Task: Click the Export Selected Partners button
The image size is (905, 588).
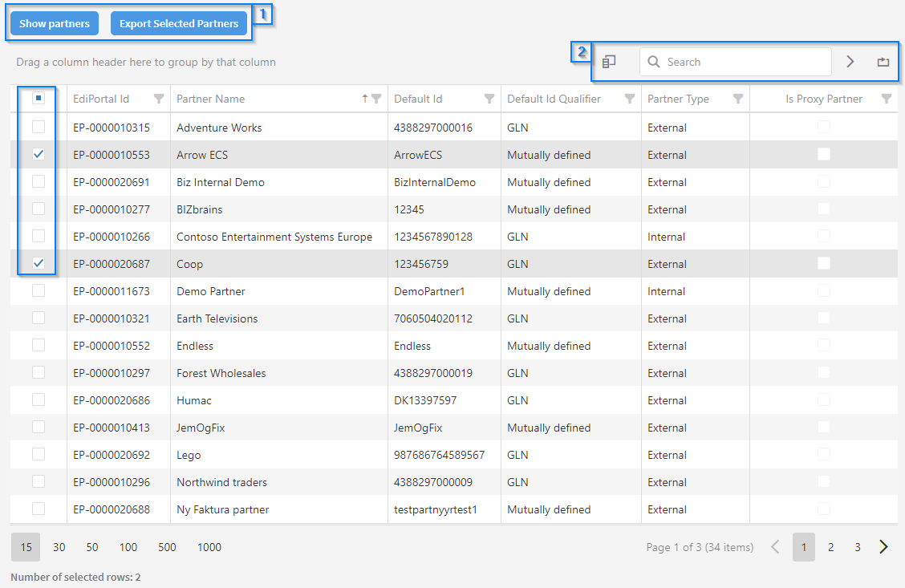Action: tap(179, 24)
